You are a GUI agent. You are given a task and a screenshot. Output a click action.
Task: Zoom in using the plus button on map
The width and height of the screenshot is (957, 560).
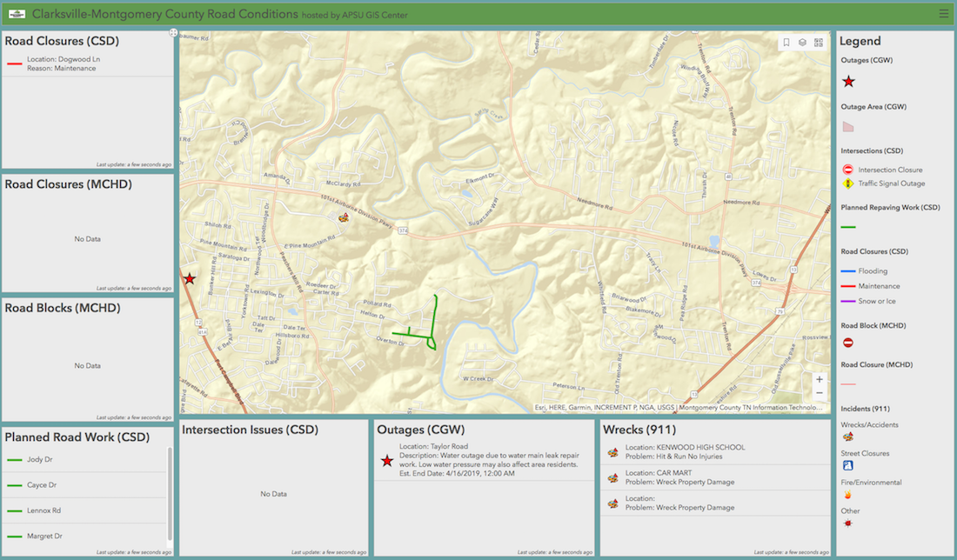click(x=819, y=379)
